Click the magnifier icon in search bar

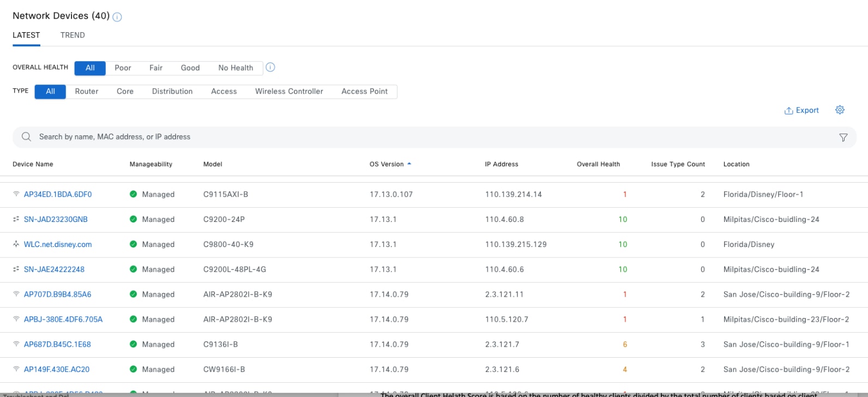pos(26,137)
